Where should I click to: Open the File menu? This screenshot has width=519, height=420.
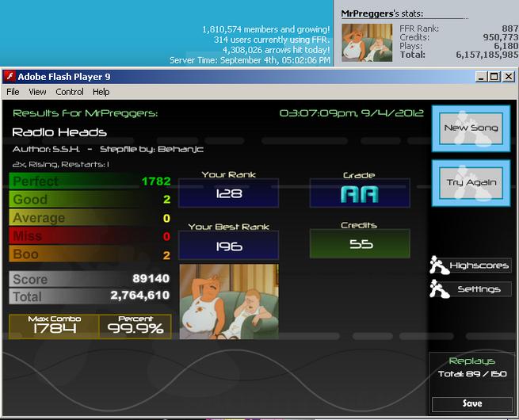(x=13, y=92)
